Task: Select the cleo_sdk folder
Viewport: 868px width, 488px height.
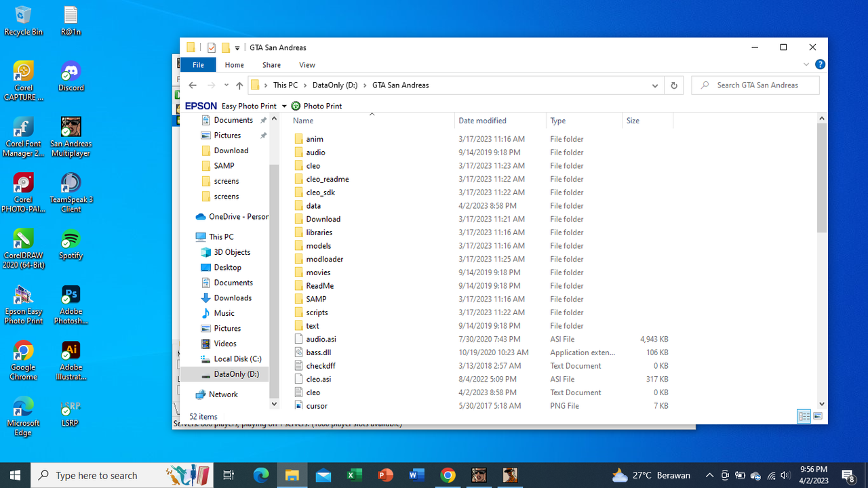Action: (x=320, y=192)
